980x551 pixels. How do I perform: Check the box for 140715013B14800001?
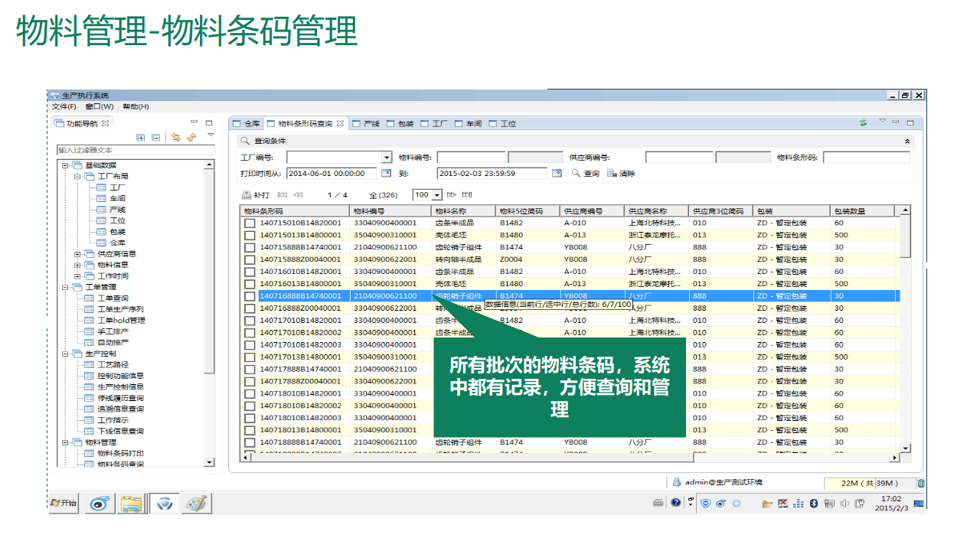pyautogui.click(x=250, y=235)
